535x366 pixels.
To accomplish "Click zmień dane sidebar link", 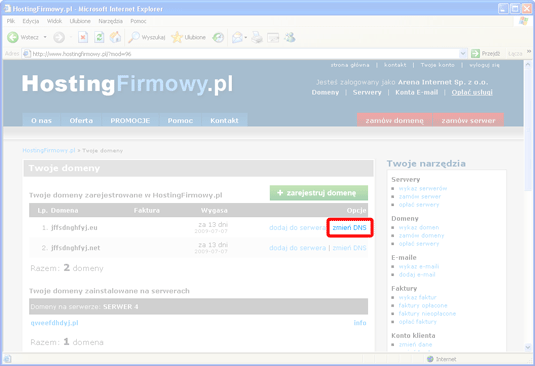I will click(415, 345).
